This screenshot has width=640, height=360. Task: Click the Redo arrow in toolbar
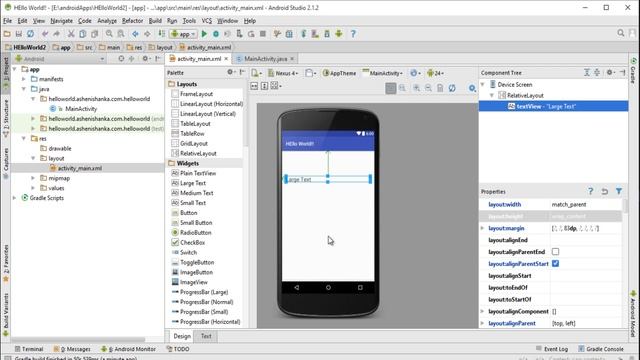(x=56, y=34)
